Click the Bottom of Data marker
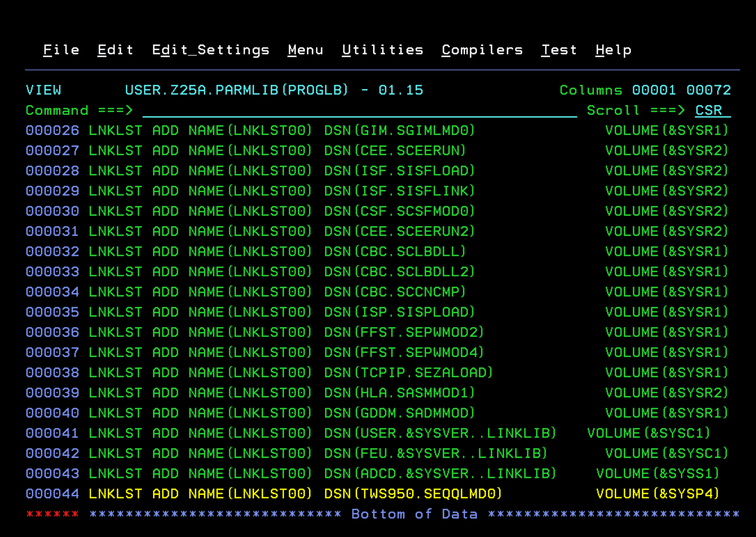Image resolution: width=756 pixels, height=537 pixels. coord(414,514)
